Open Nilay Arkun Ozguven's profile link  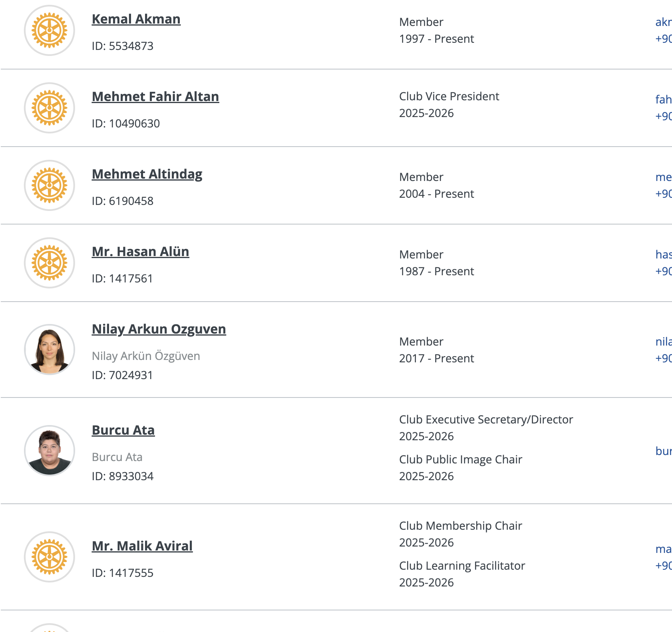click(159, 329)
